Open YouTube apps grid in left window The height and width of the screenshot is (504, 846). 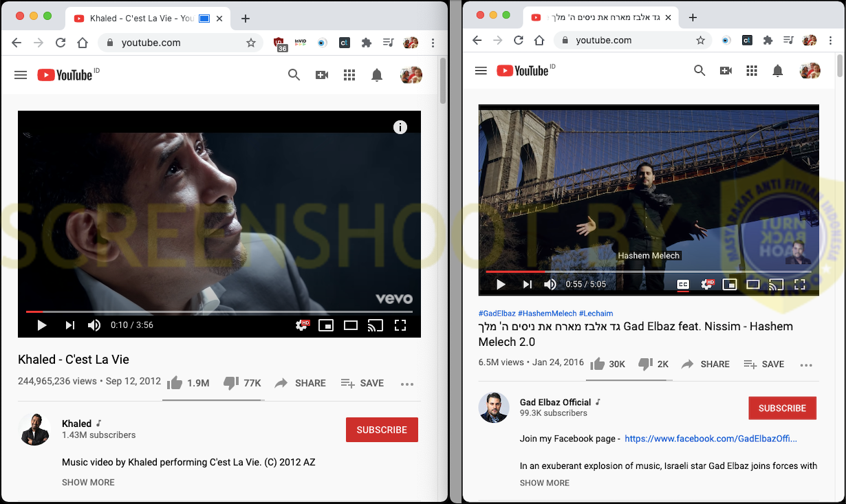pos(349,75)
